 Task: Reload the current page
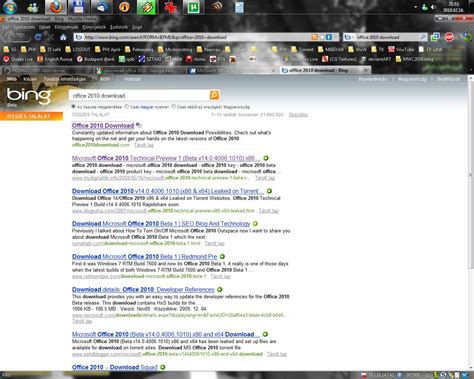(x=38, y=37)
